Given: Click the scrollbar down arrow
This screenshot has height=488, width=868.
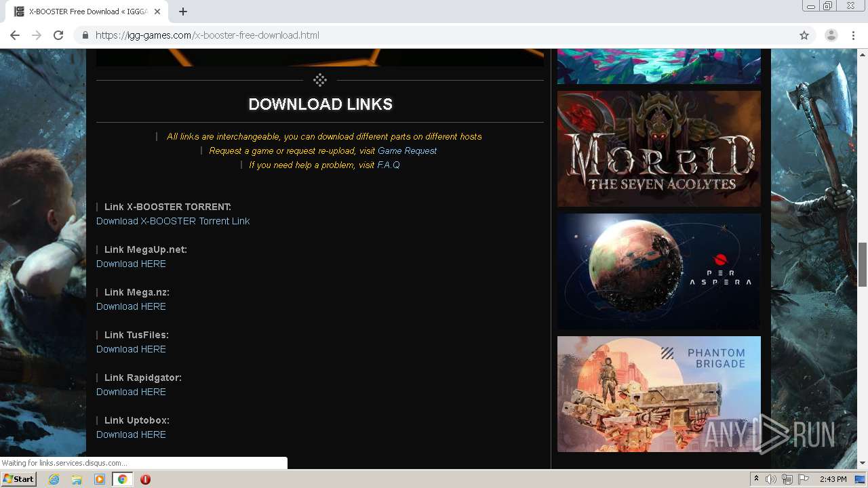Looking at the screenshot, I should point(863,463).
